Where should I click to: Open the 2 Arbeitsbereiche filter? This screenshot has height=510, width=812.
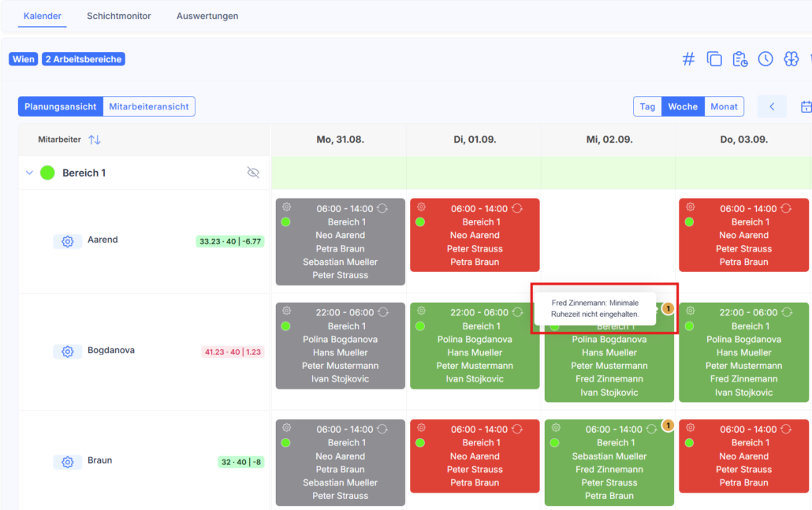coord(84,59)
